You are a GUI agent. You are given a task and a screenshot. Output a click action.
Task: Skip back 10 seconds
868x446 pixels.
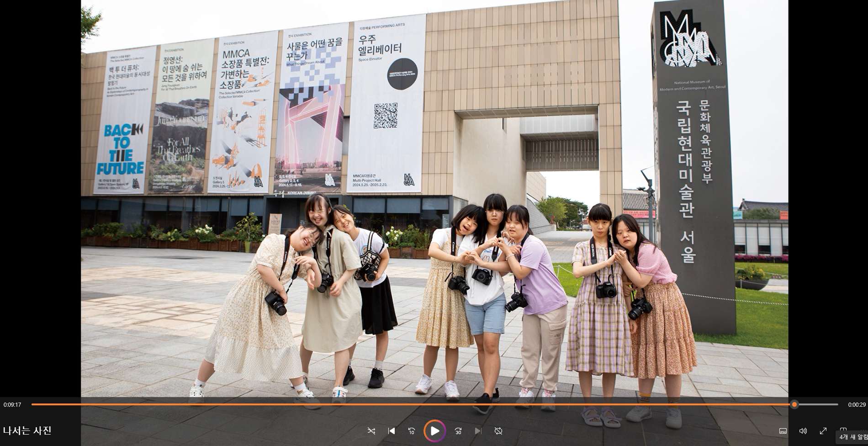tap(412, 431)
